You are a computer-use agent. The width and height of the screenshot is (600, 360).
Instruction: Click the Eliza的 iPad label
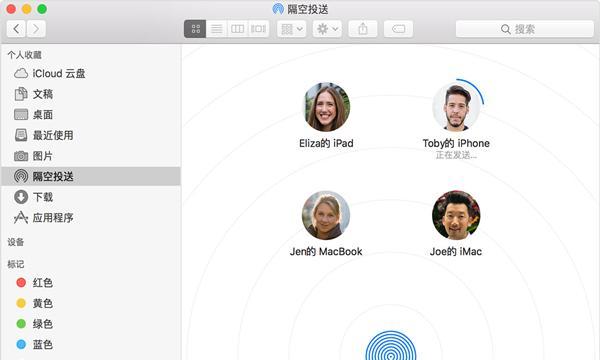point(326,143)
